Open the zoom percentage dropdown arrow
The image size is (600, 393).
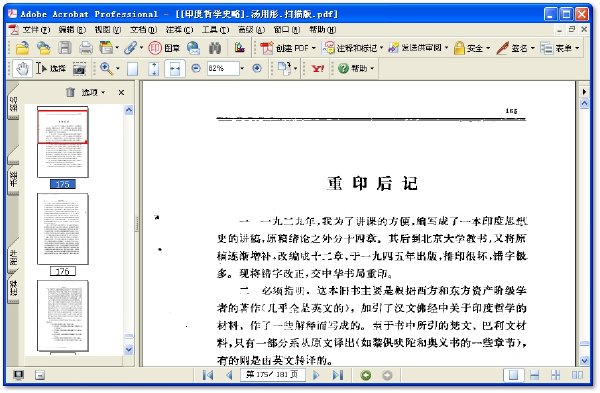click(x=242, y=68)
